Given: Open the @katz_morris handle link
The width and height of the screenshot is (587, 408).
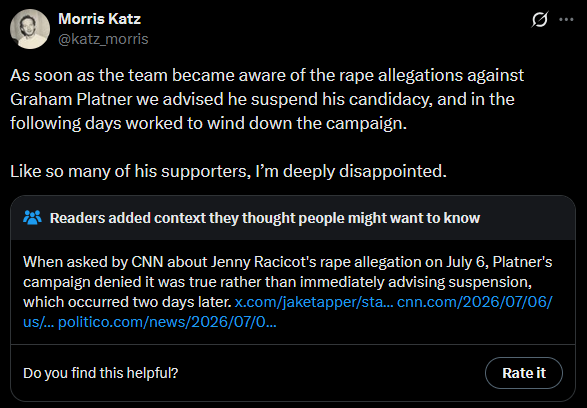Looking at the screenshot, I should tap(103, 39).
